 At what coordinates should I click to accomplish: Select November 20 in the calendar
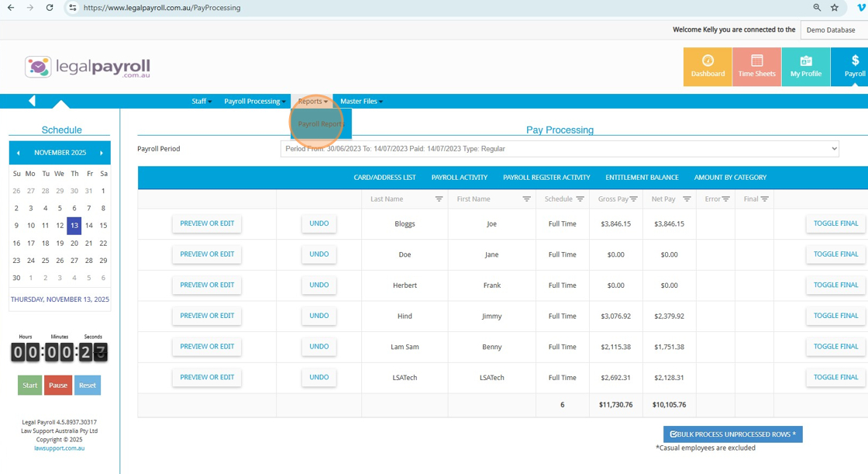click(74, 243)
